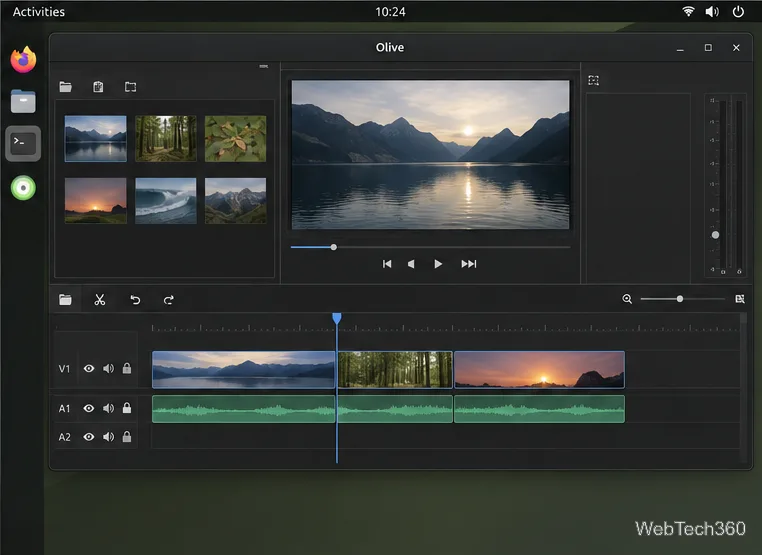Click the system volume icon in top bar
Screen dimensions: 762x555
click(712, 11)
